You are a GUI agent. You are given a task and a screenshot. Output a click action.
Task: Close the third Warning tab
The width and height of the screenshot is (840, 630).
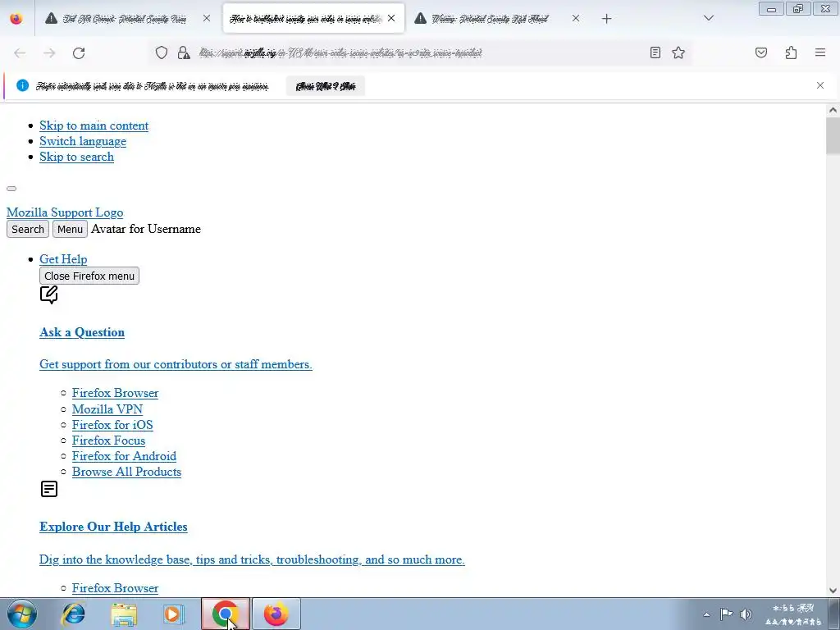tap(575, 18)
